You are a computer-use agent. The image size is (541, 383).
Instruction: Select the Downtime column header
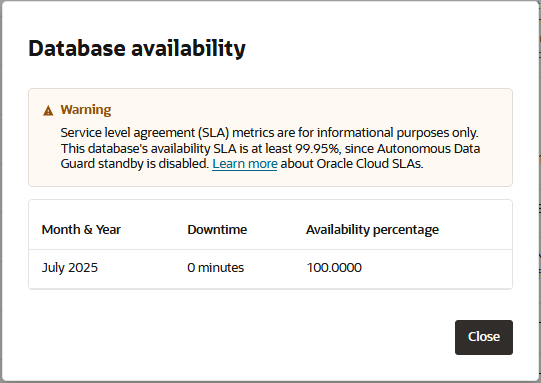click(x=217, y=229)
